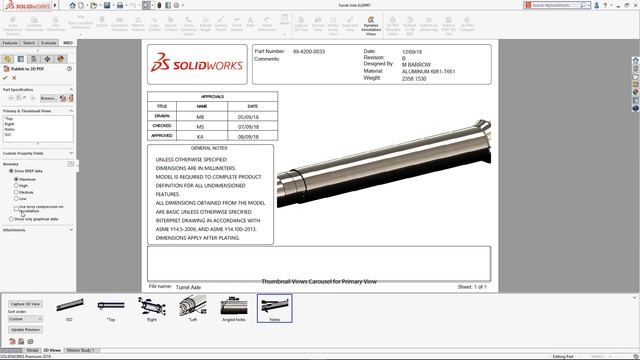This screenshot has width=640, height=360.
Task: Click the Appearances sphere icon in right task pane
Action: 636,92
